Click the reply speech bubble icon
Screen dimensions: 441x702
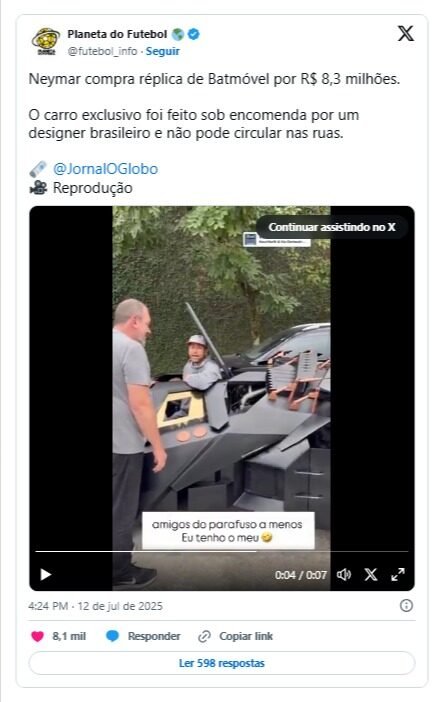point(112,636)
